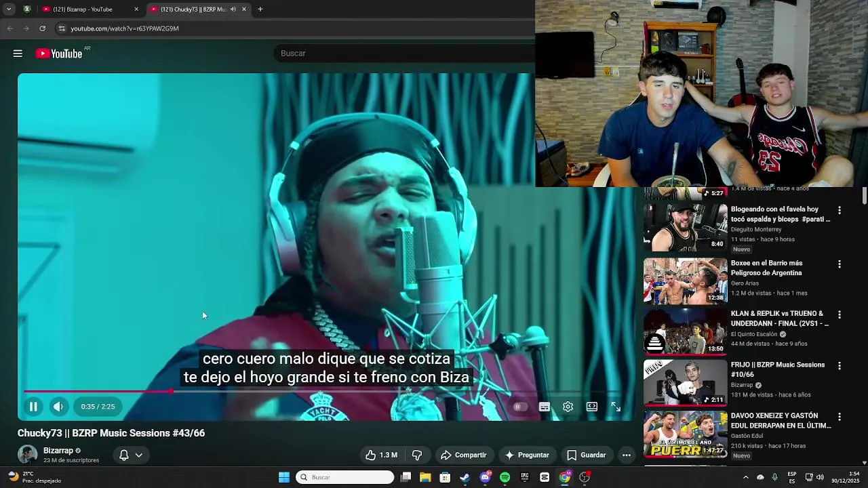Screen dimensions: 868x488
Task: Open Discord from the taskbar
Action: coord(485,477)
